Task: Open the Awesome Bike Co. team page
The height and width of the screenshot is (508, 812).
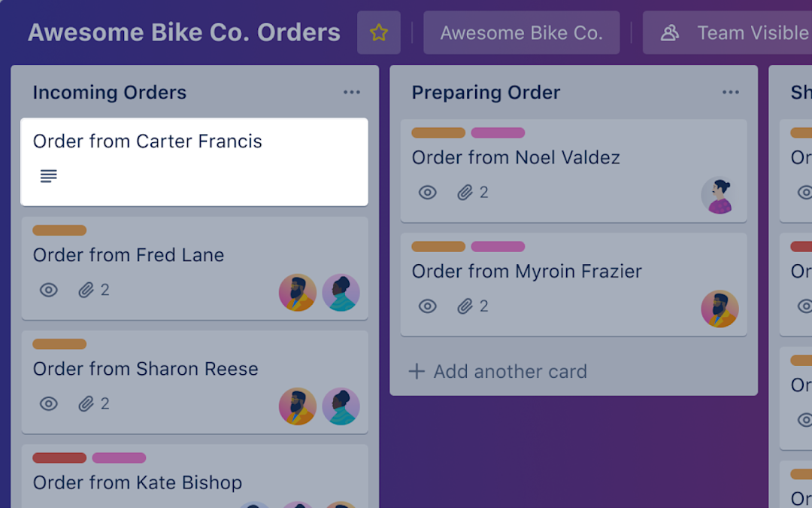Action: click(521, 32)
